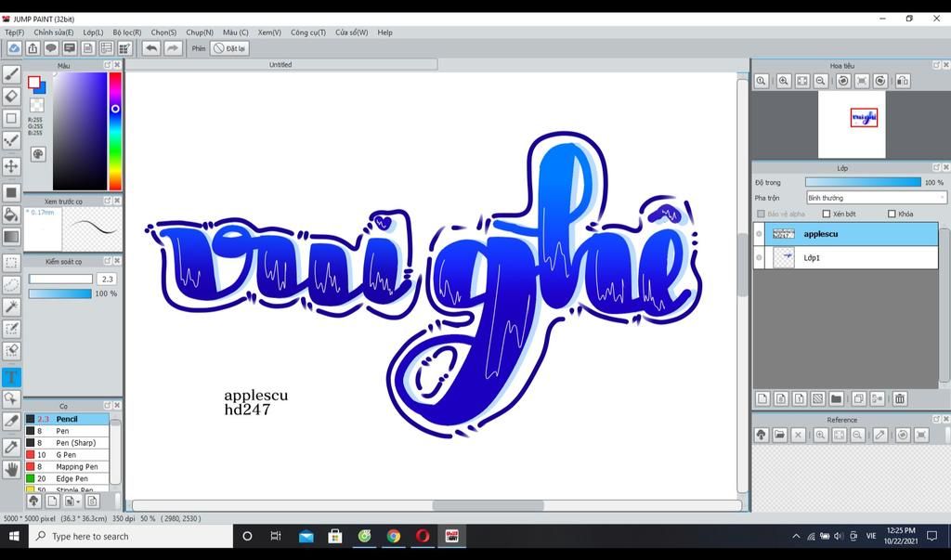The width and height of the screenshot is (951, 560).
Task: Select the Fill rectangle tool
Action: tap(11, 192)
